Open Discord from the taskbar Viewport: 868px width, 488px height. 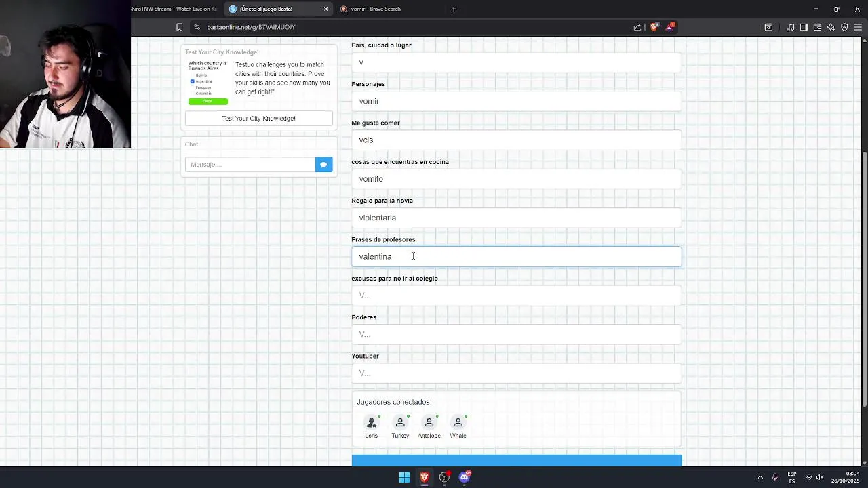point(465,477)
